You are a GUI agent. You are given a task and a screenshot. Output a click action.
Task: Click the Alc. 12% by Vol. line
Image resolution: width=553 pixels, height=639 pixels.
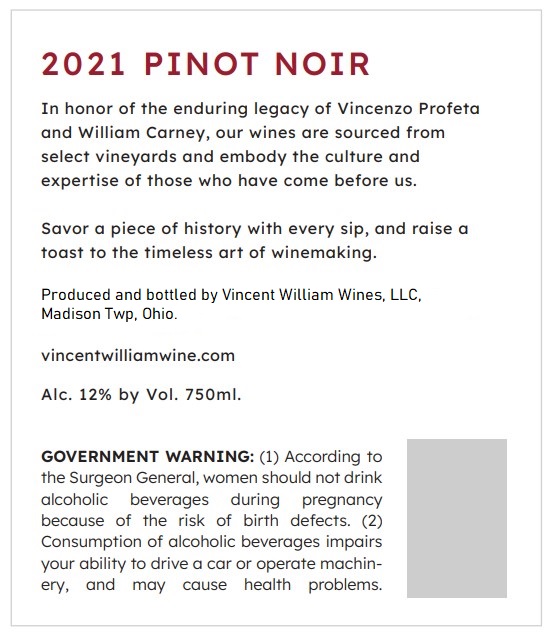[141, 395]
